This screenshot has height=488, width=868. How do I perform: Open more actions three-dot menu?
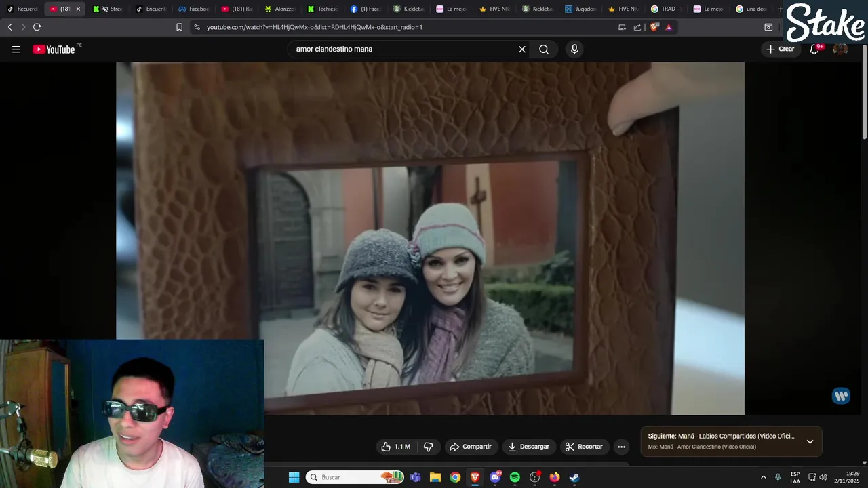pos(621,447)
